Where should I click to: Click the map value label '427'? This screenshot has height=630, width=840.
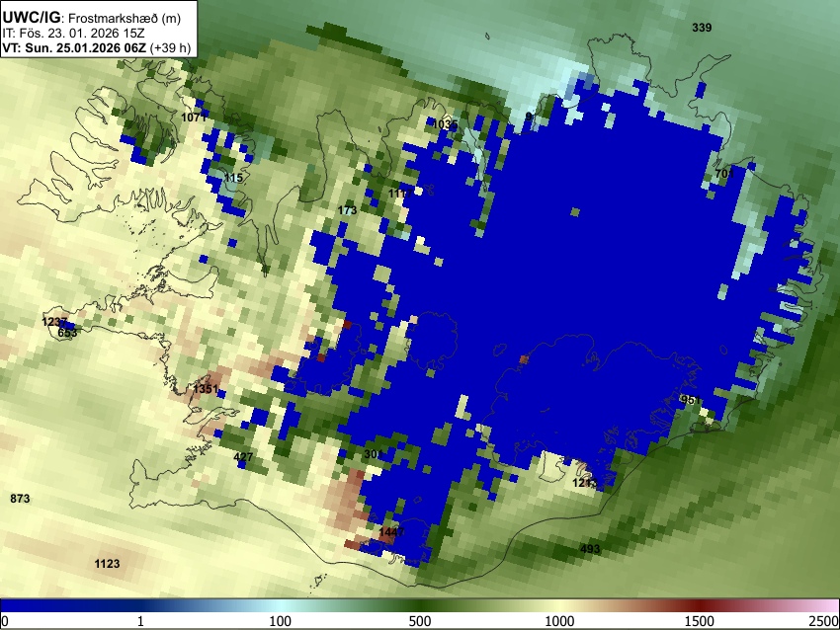point(243,457)
